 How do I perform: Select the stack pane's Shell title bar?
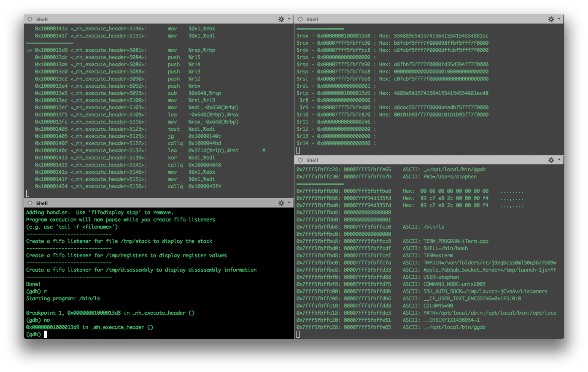429,160
